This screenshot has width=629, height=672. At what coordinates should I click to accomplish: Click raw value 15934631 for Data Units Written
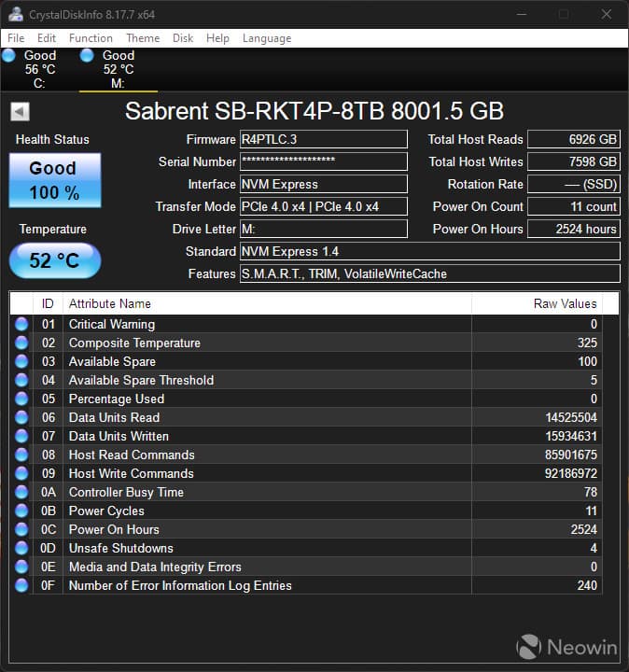pos(571,436)
